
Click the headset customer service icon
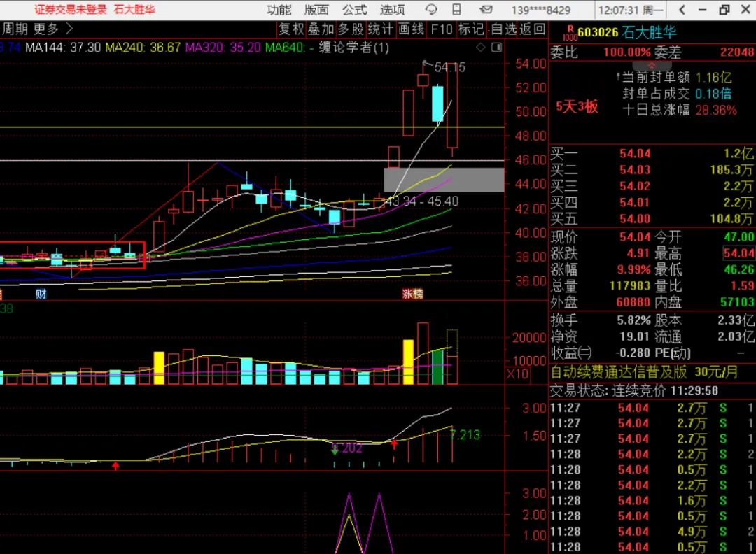(430, 10)
